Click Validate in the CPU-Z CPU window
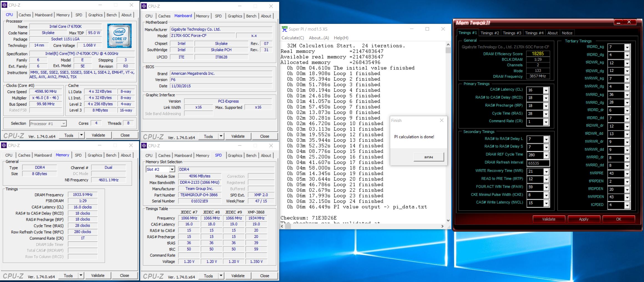Screen dimensions: 644x282 pos(98,135)
